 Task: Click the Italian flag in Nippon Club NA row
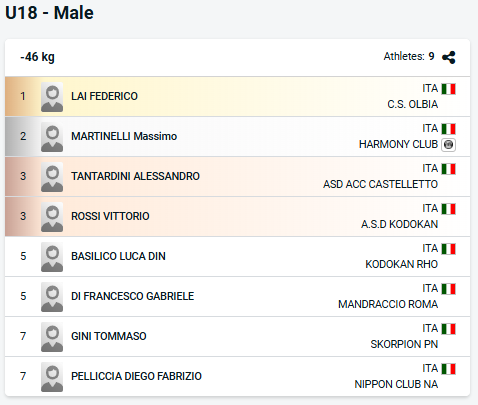pyautogui.click(x=449, y=369)
